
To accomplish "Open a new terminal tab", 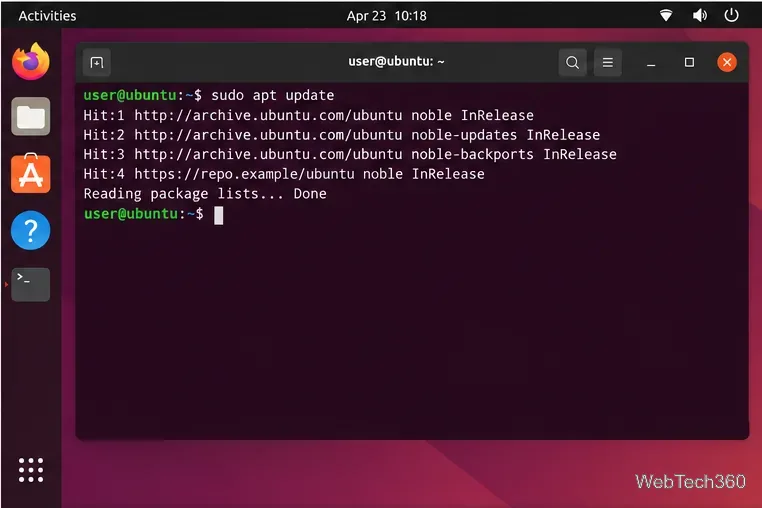I will click(97, 62).
